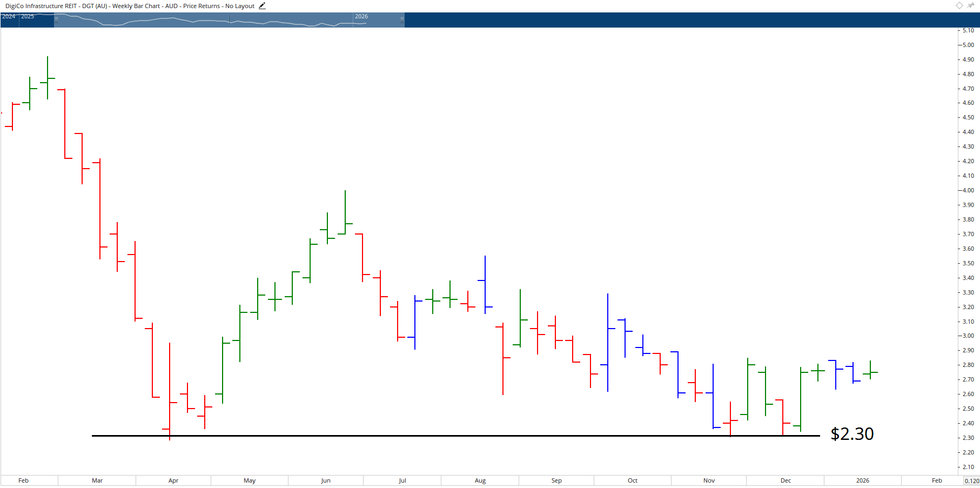Click the 2026 label on the bottom date axis
980x488 pixels.
862,480
